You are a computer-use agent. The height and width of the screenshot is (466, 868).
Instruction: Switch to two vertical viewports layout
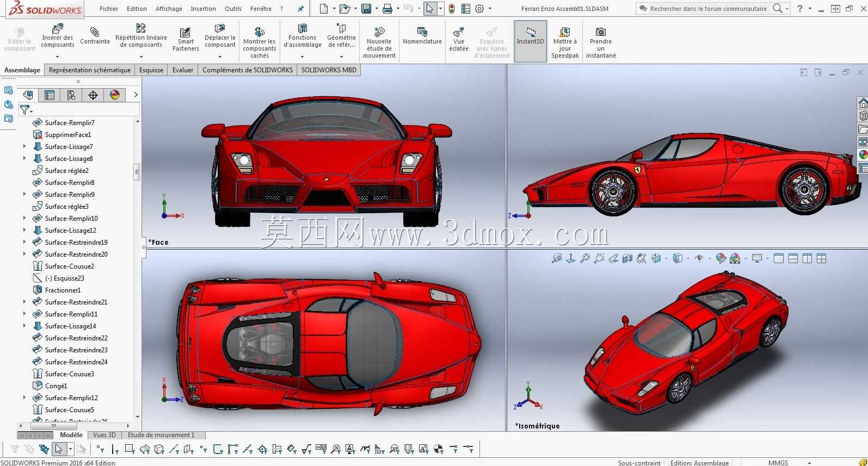click(807, 259)
